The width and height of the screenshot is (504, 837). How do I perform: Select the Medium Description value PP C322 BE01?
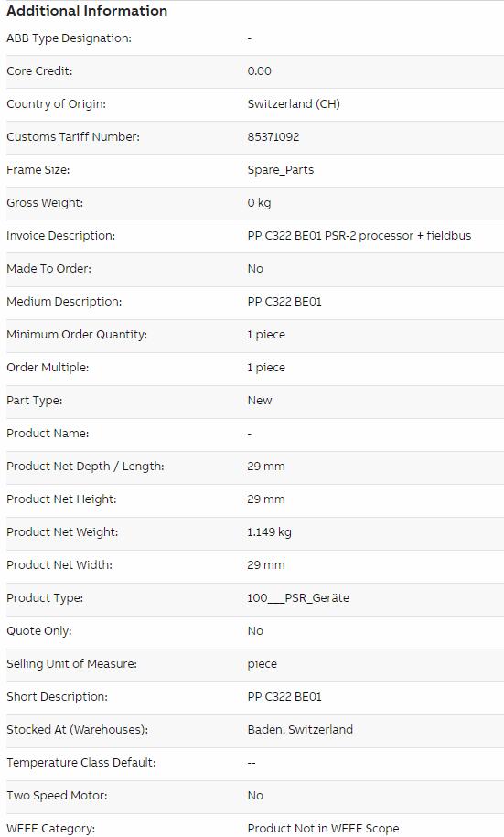pos(284,302)
